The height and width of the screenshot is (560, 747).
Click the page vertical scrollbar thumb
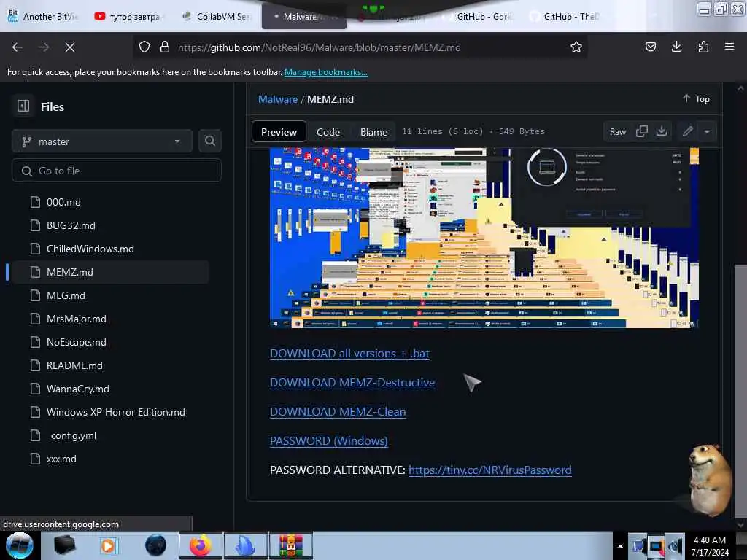coord(740,391)
